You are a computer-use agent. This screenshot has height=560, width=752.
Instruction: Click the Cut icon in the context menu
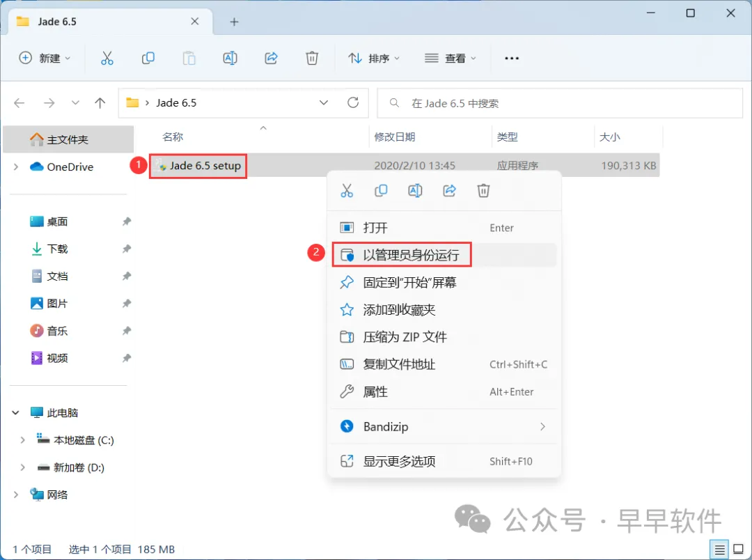coord(347,191)
